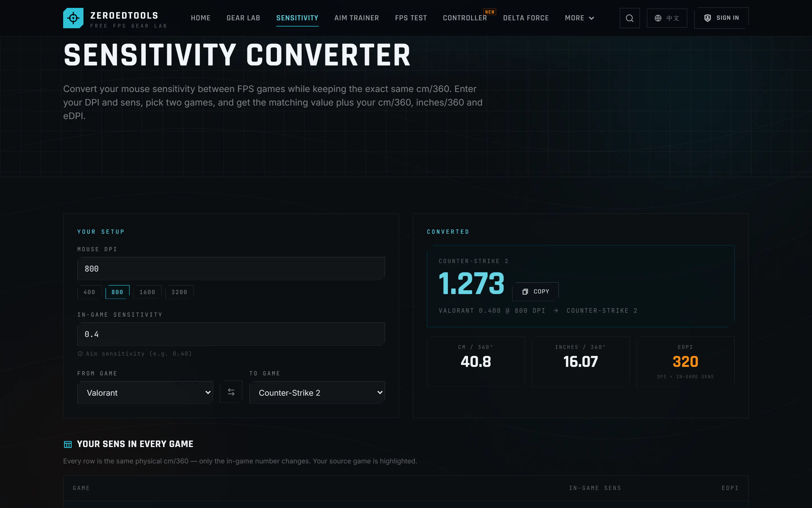812x508 pixels.
Task: Select the 400 DPI preset
Action: pos(89,292)
